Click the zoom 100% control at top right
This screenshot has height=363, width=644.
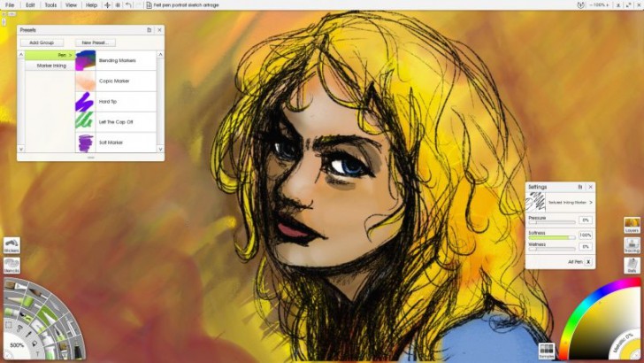[599, 5]
